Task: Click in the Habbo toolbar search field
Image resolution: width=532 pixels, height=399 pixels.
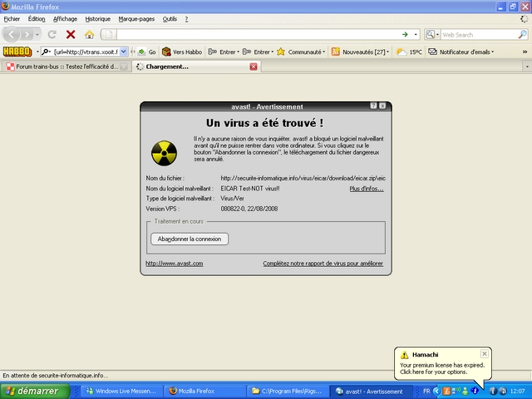Action: click(x=86, y=52)
